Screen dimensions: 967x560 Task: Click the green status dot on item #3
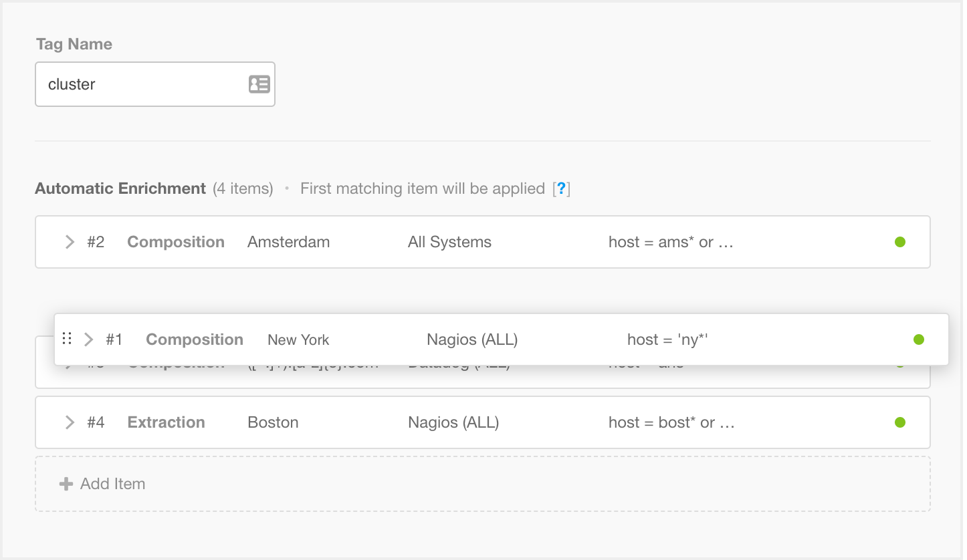tap(900, 364)
